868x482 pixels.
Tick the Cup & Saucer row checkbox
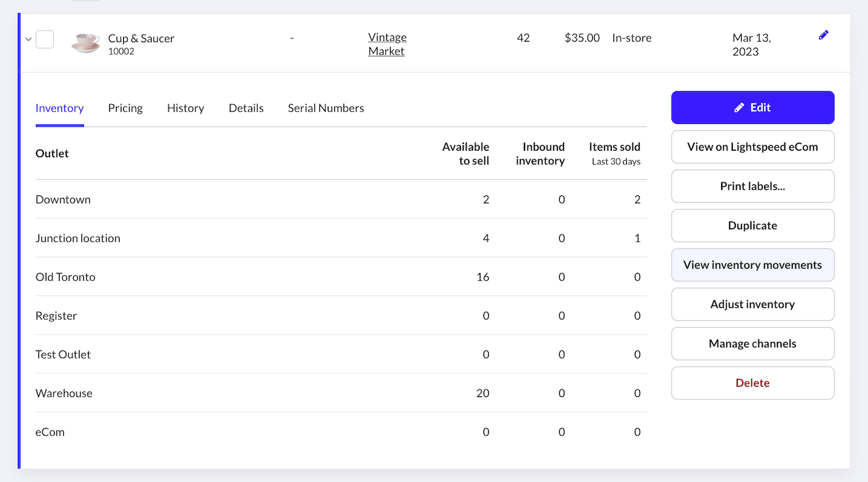[45, 39]
